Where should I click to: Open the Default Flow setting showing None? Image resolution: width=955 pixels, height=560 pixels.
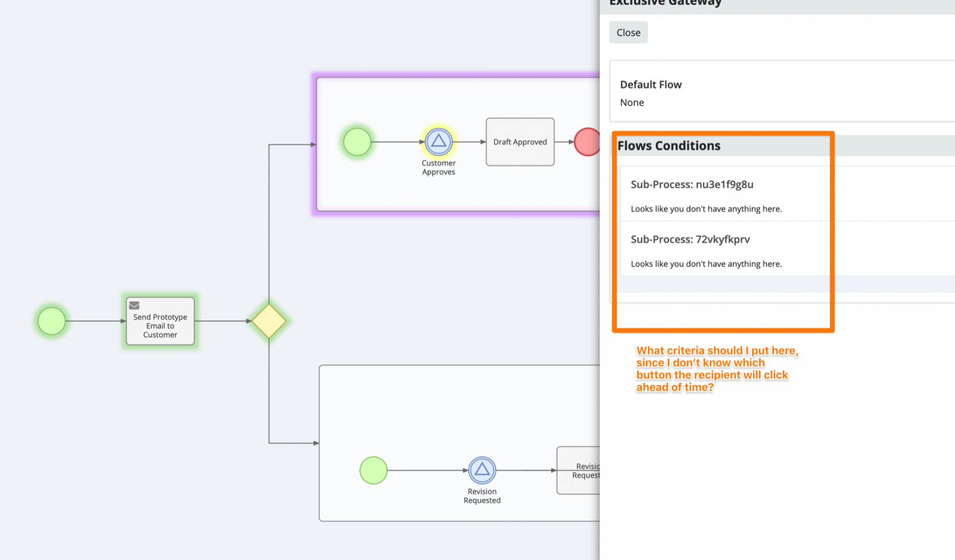632,102
